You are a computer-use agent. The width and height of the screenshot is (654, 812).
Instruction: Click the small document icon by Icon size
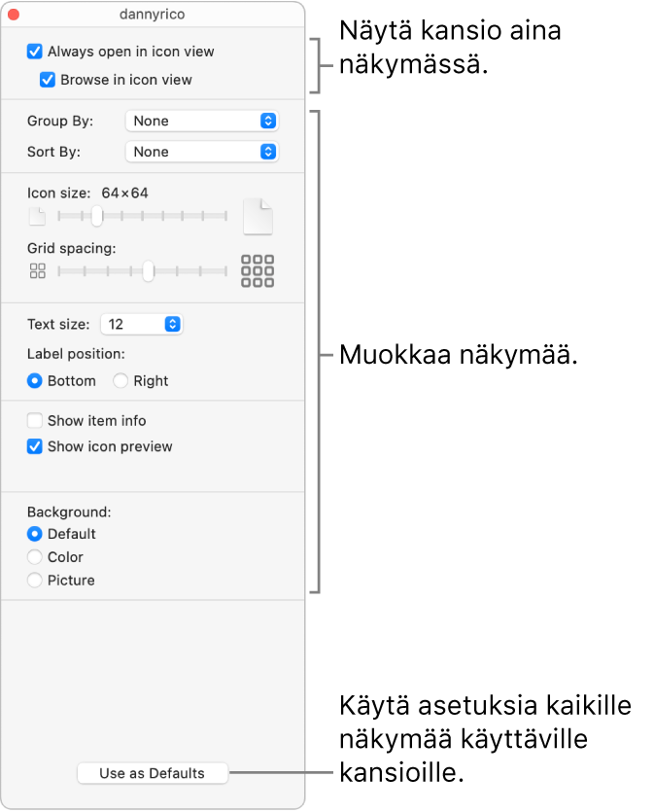point(37,216)
